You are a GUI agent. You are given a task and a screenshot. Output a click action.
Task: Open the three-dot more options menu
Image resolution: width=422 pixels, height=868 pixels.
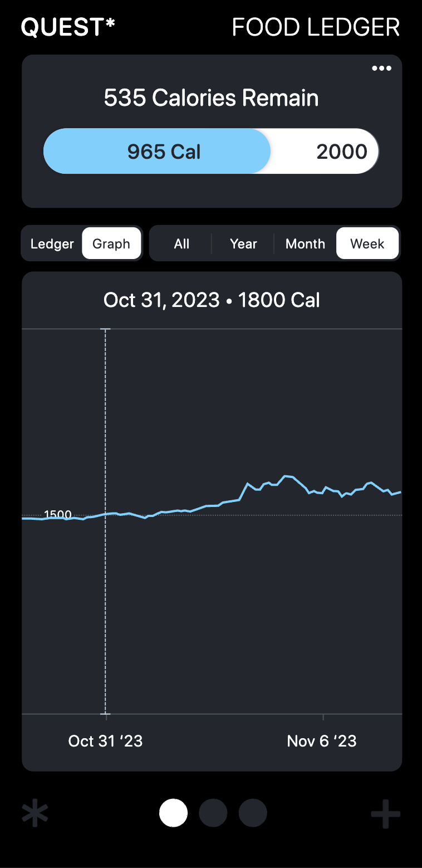381,69
